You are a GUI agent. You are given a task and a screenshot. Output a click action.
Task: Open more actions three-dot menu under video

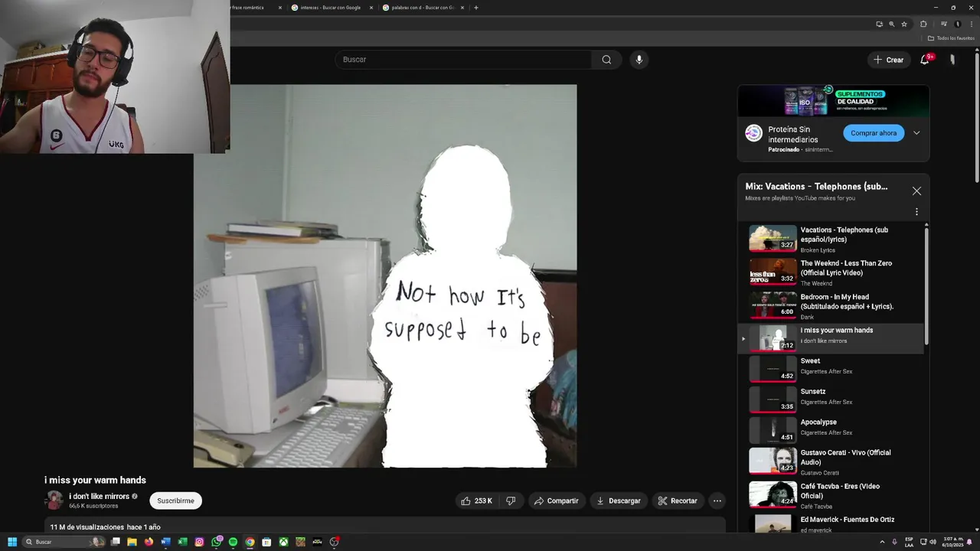click(x=717, y=500)
